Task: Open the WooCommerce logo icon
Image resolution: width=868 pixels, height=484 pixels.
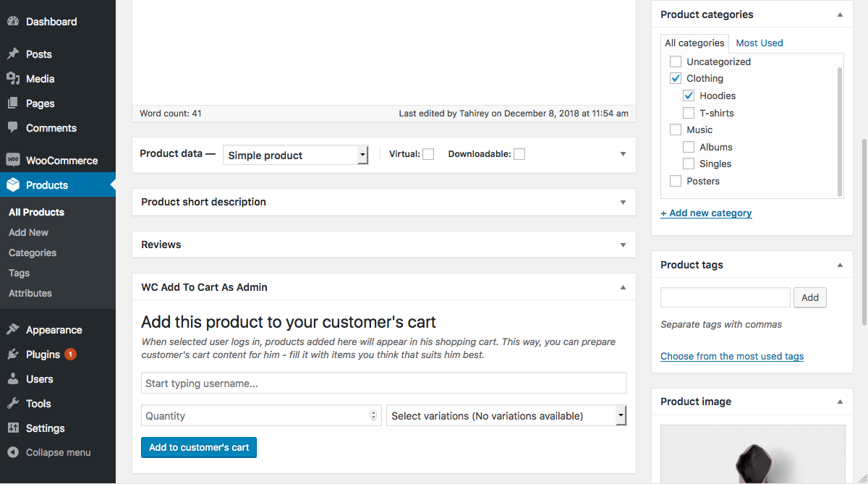Action: (13, 161)
